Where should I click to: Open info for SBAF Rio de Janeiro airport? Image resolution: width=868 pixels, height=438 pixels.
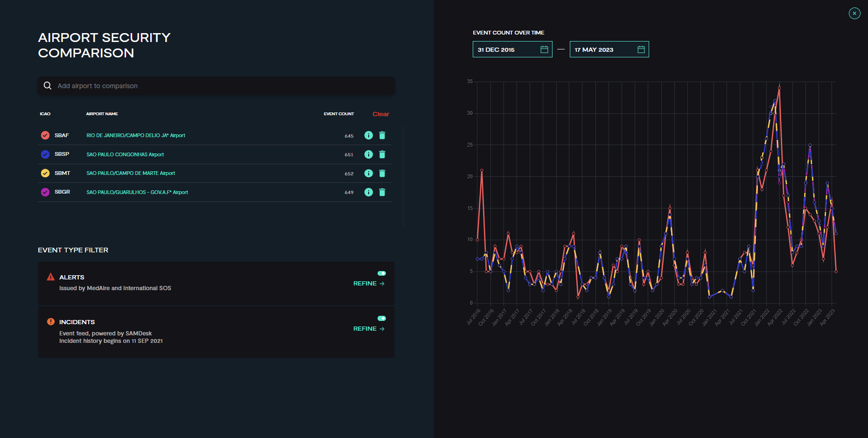tap(368, 135)
